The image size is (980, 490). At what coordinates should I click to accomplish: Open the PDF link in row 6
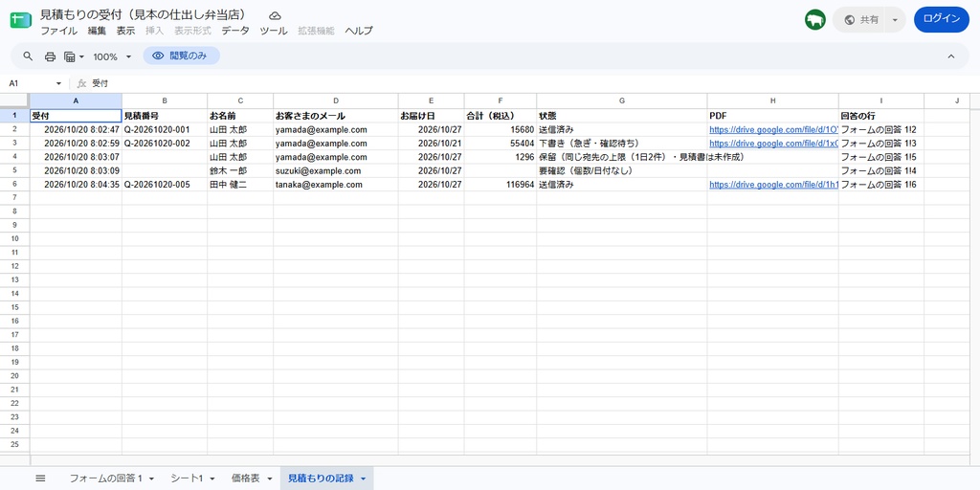(773, 185)
